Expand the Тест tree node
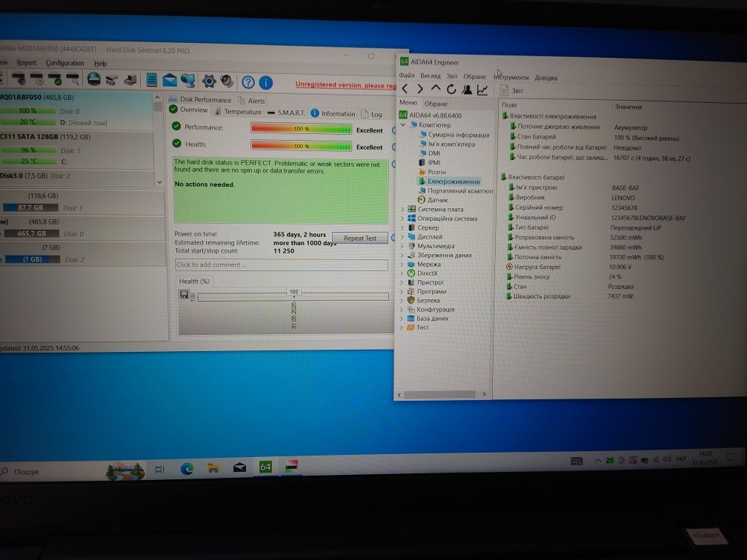The height and width of the screenshot is (560, 747). tap(402, 327)
